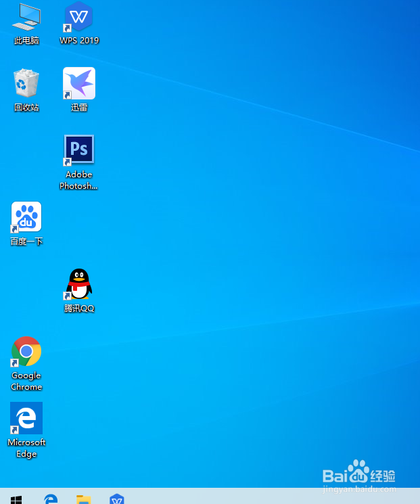
Task: Open Edge from the taskbar
Action: 51,499
